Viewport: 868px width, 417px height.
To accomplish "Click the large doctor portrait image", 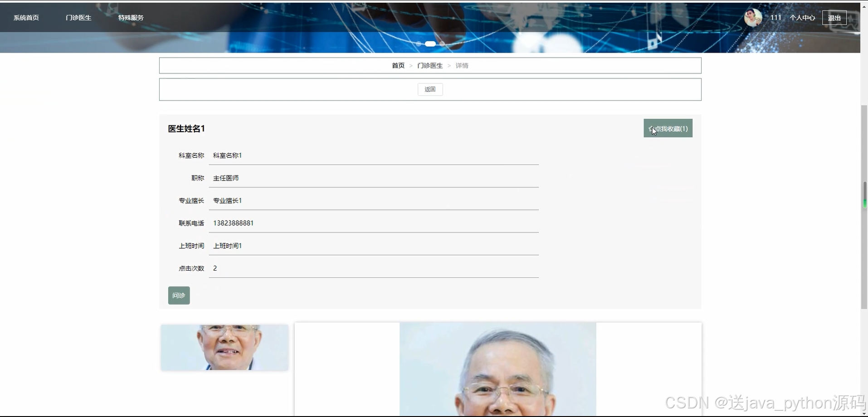I will (x=498, y=369).
